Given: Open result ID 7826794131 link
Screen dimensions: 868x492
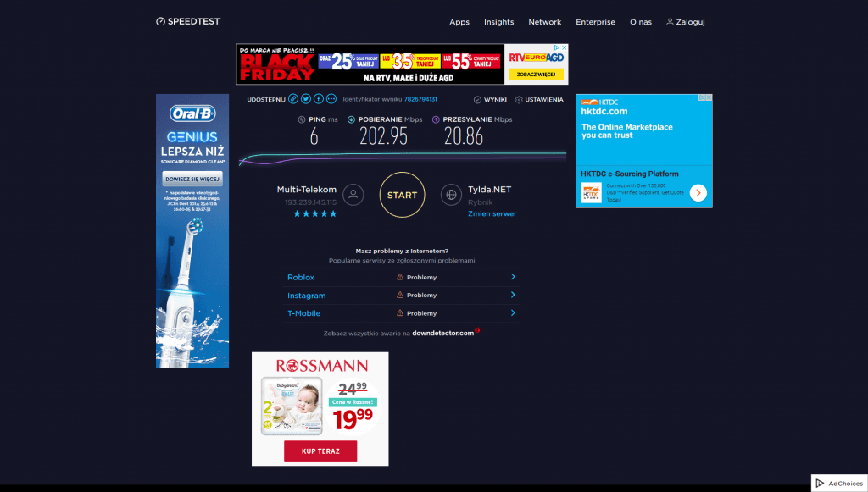Looking at the screenshot, I should point(420,100).
